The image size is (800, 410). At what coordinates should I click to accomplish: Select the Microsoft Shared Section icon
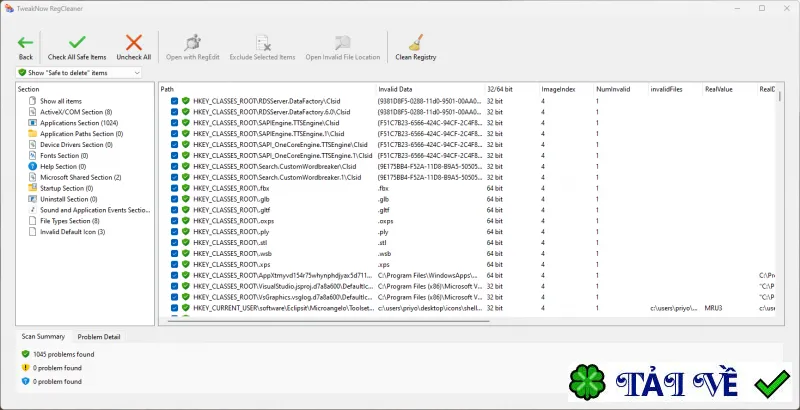point(33,177)
